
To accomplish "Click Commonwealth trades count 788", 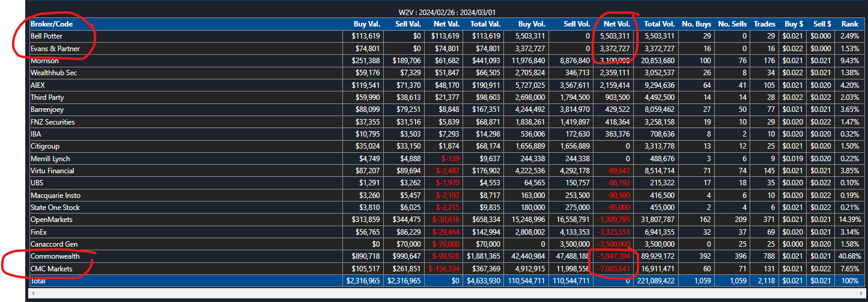I will pyautogui.click(x=769, y=256).
